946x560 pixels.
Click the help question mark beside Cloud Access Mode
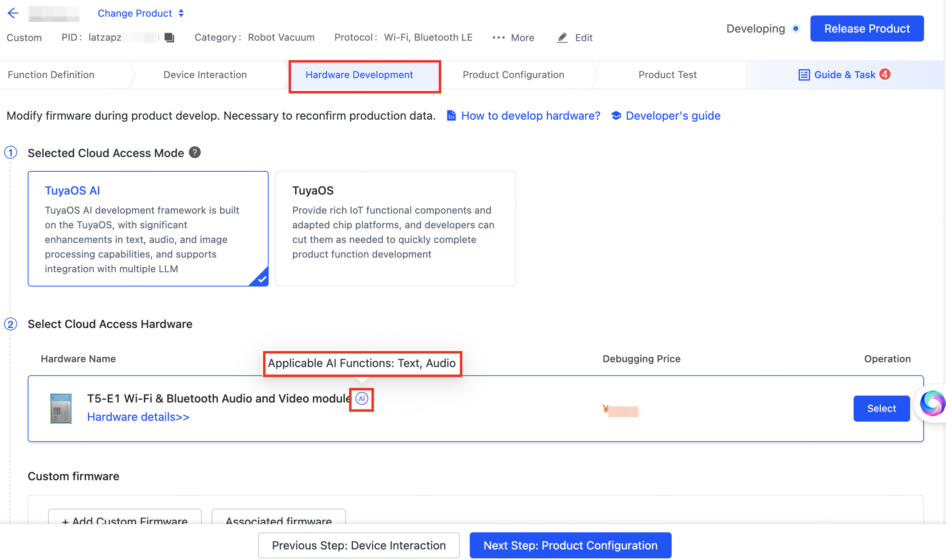195,152
